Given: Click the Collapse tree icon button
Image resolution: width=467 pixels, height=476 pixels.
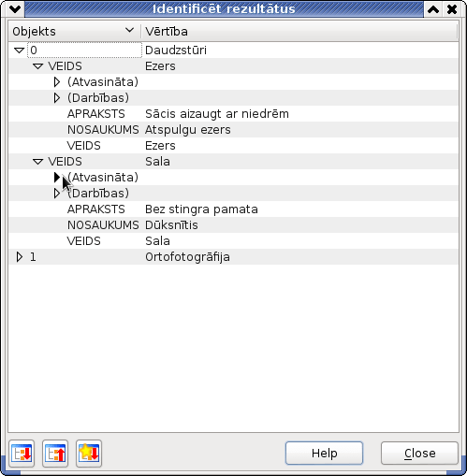Looking at the screenshot, I should pos(55,454).
